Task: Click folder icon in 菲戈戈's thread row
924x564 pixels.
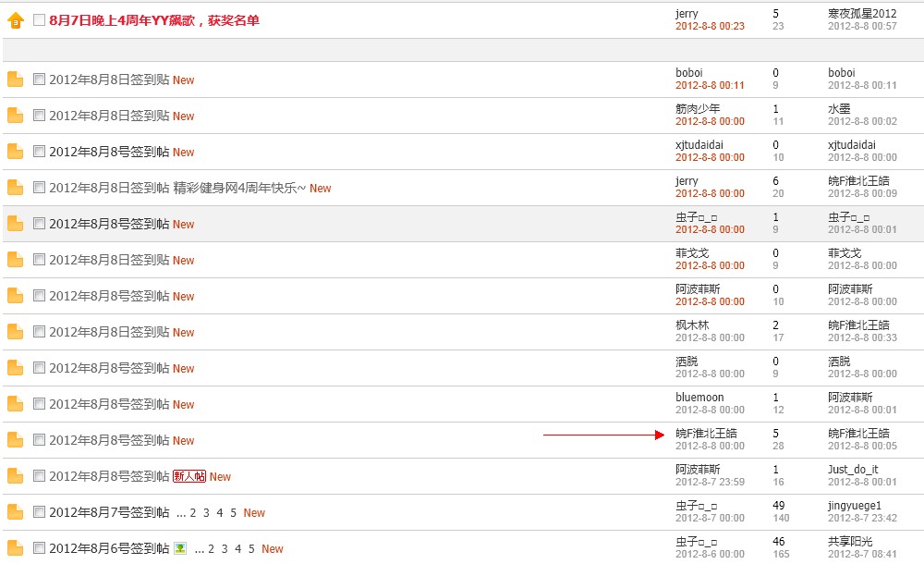Action: click(16, 260)
